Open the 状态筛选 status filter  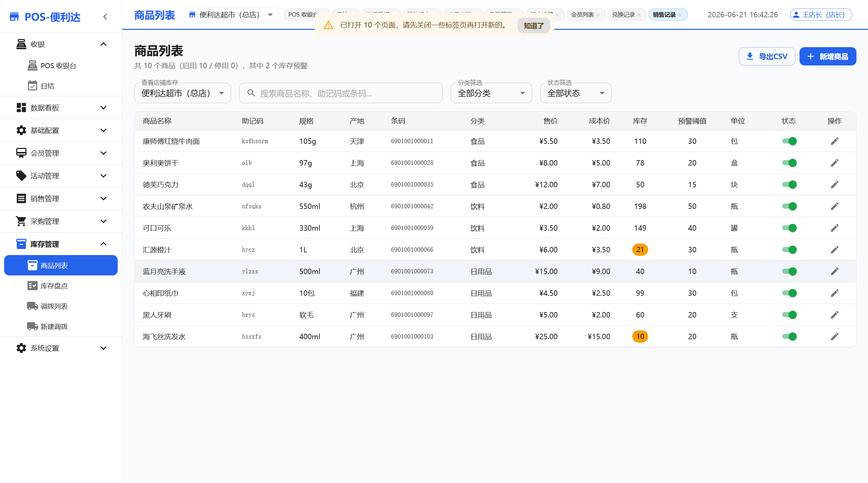click(x=576, y=93)
